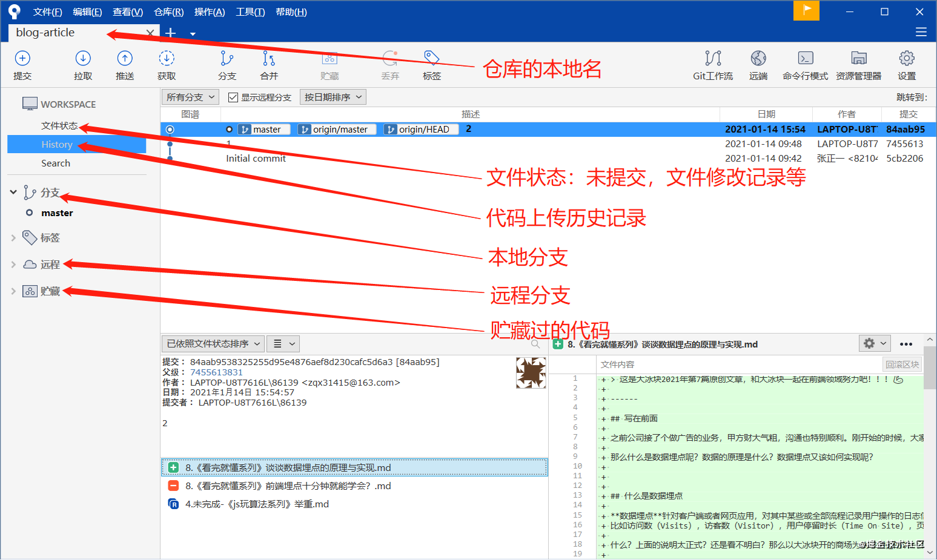The width and height of the screenshot is (937, 560).
Task: Click the commit author avatar image
Action: point(531,372)
